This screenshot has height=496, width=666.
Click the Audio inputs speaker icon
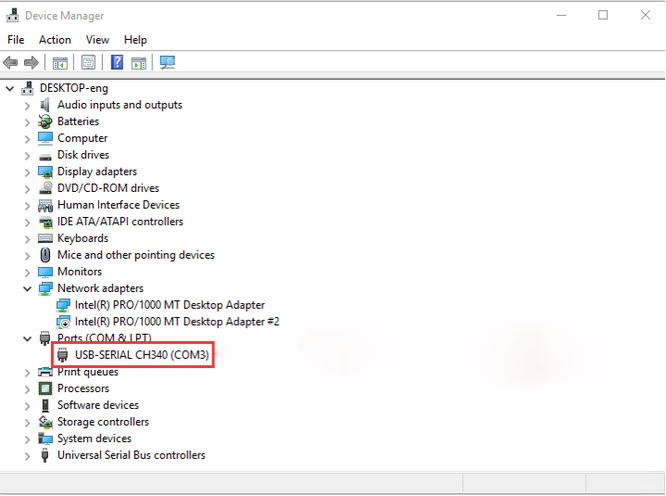[45, 104]
